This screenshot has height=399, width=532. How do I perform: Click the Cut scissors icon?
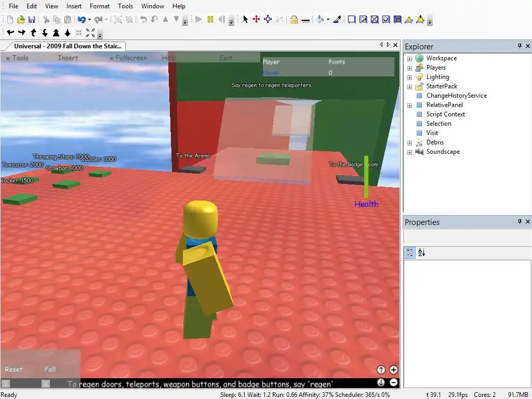pyautogui.click(x=46, y=20)
